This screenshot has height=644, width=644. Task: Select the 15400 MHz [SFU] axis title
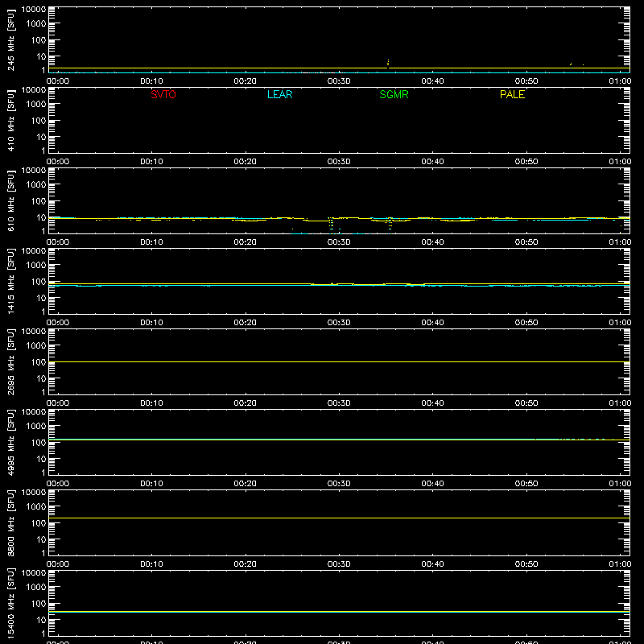coord(10,603)
